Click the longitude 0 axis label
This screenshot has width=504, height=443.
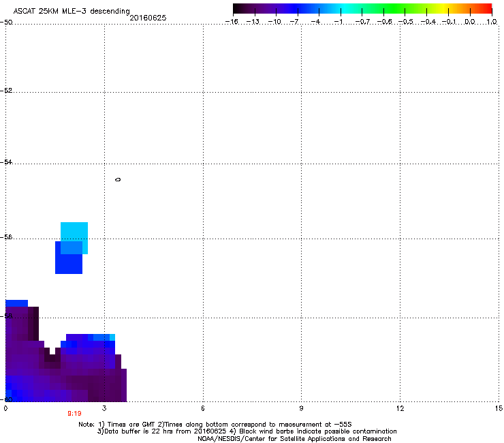(x=5, y=408)
